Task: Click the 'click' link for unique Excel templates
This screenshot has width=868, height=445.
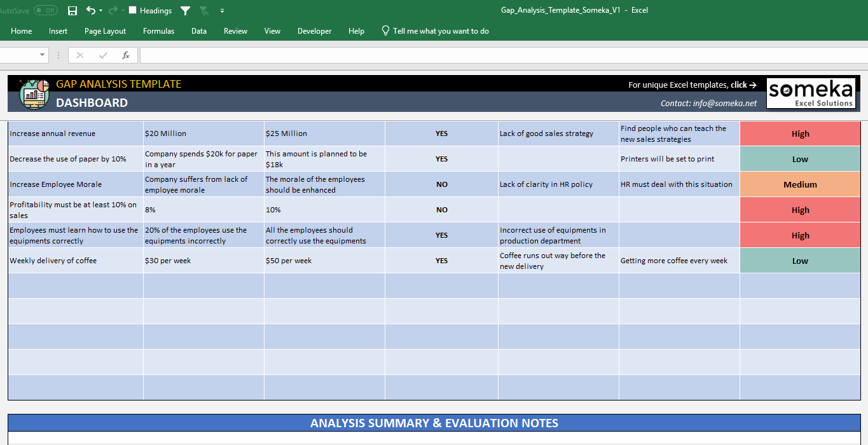Action: click(x=740, y=85)
